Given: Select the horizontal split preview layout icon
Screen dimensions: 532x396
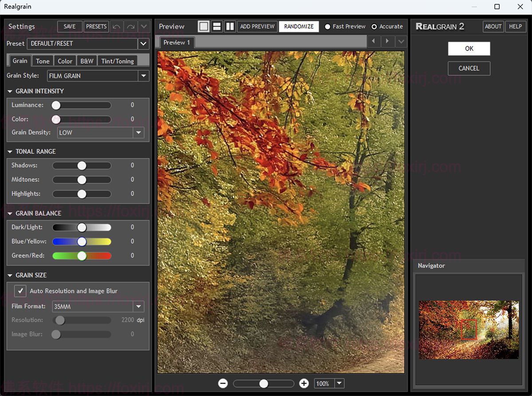Looking at the screenshot, I should click(217, 27).
